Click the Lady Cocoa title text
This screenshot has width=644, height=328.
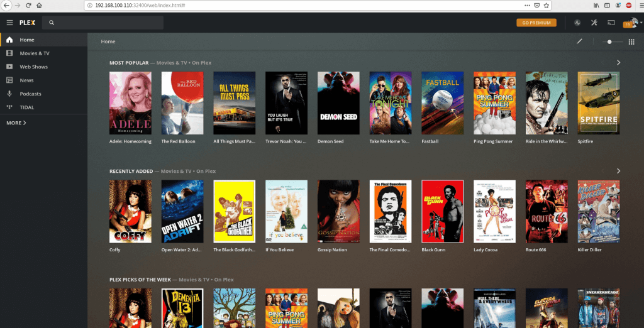486,249
